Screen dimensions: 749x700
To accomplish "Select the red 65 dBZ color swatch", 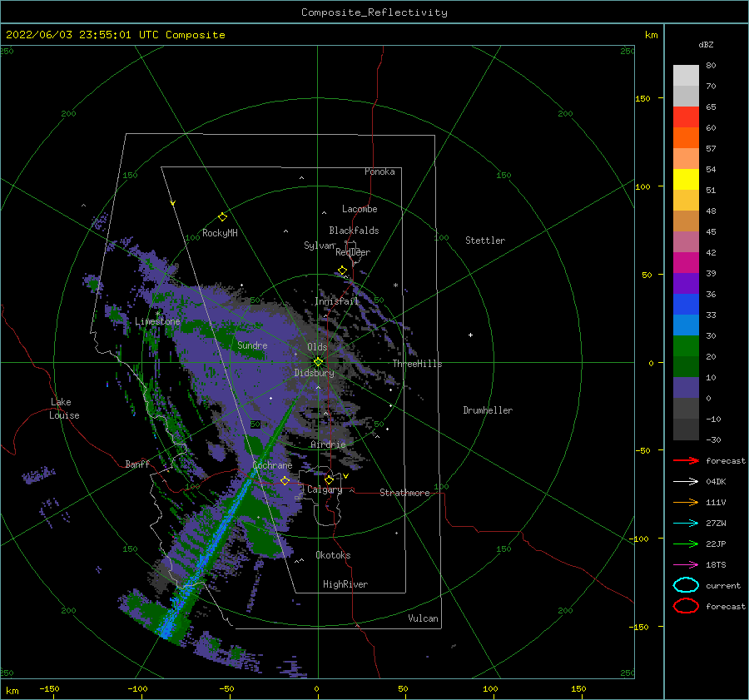I will coord(686,117).
